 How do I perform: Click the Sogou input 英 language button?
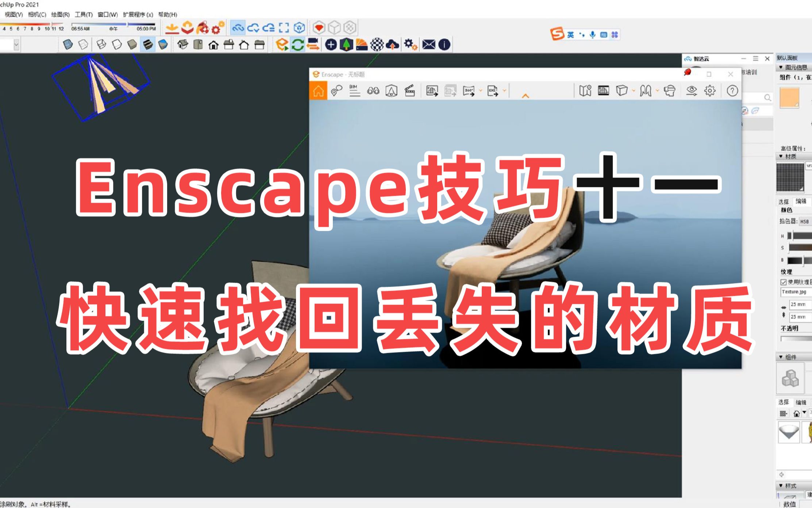pyautogui.click(x=570, y=35)
